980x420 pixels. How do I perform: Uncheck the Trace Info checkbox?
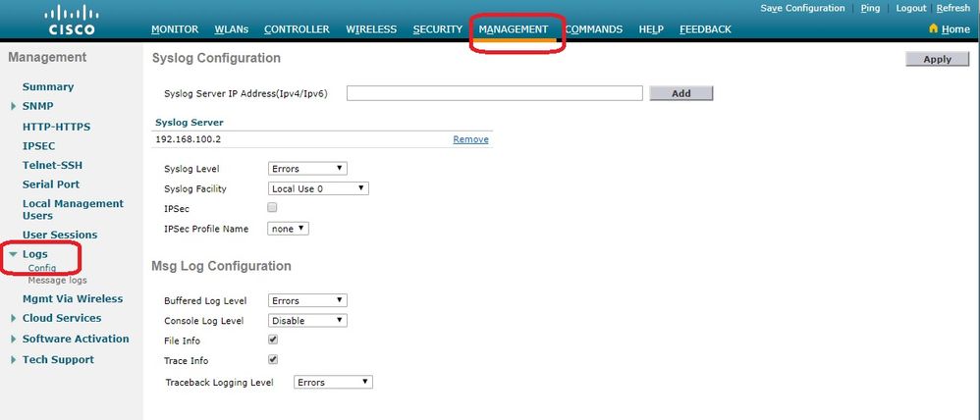pyautogui.click(x=273, y=360)
